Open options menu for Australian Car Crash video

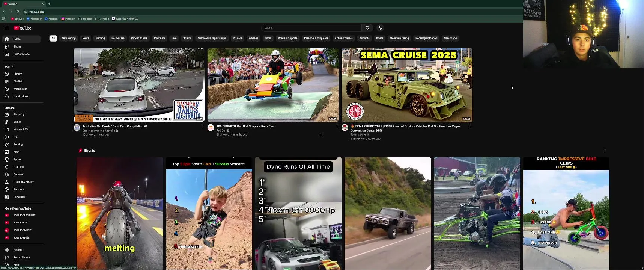203,126
